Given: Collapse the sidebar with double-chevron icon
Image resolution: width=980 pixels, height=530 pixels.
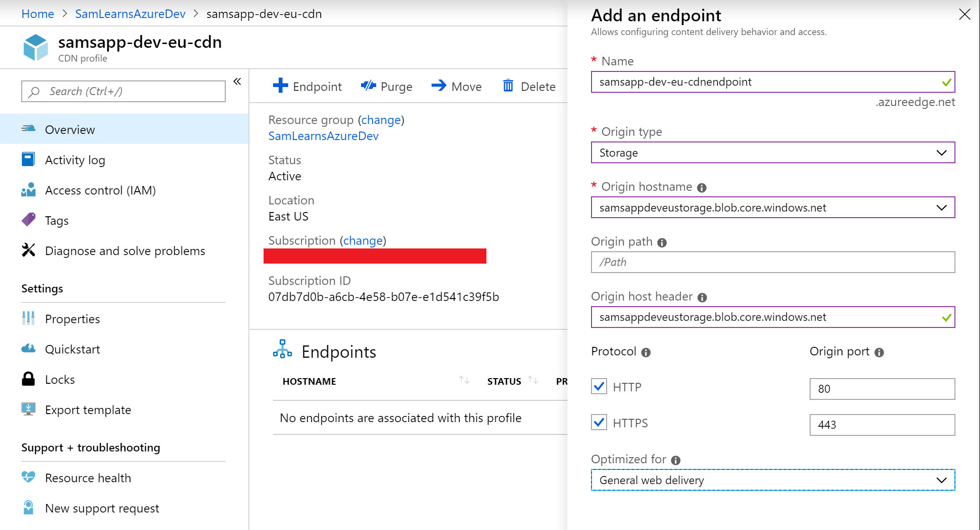Looking at the screenshot, I should coord(237,81).
